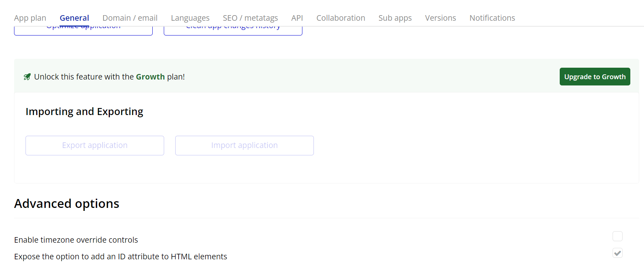This screenshot has width=644, height=273.
Task: Open SEO / metatags tab
Action: coord(250,18)
